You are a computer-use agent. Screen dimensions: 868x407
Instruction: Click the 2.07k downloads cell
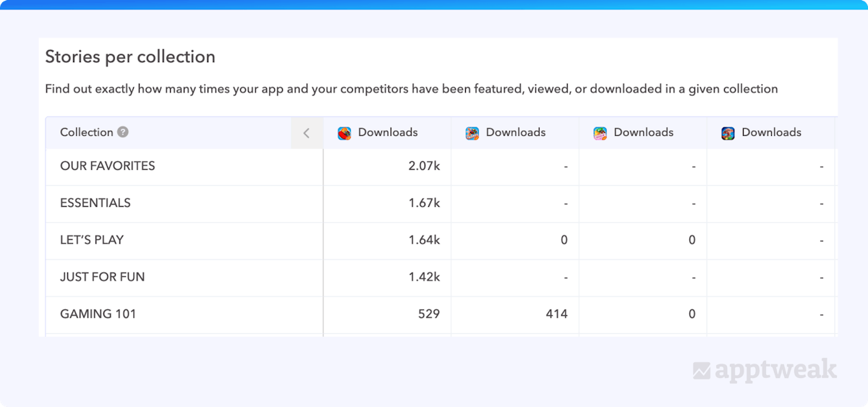coord(424,166)
